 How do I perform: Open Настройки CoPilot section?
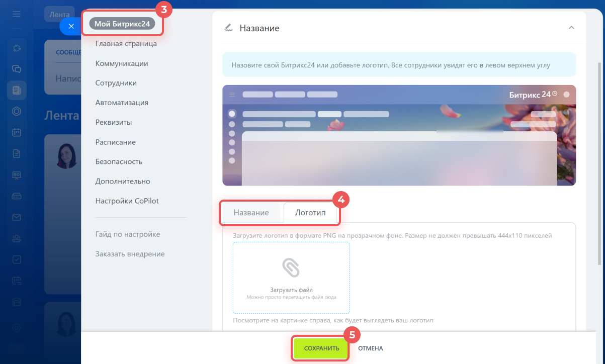tap(127, 201)
